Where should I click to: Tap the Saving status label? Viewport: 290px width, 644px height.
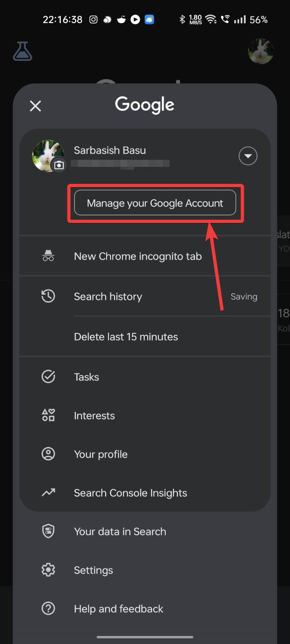[244, 297]
